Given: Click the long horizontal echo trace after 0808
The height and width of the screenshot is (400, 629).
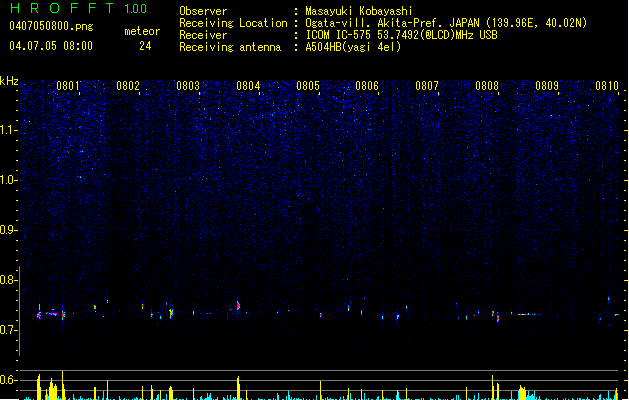Looking at the screenshot, I should pyautogui.click(x=529, y=314).
